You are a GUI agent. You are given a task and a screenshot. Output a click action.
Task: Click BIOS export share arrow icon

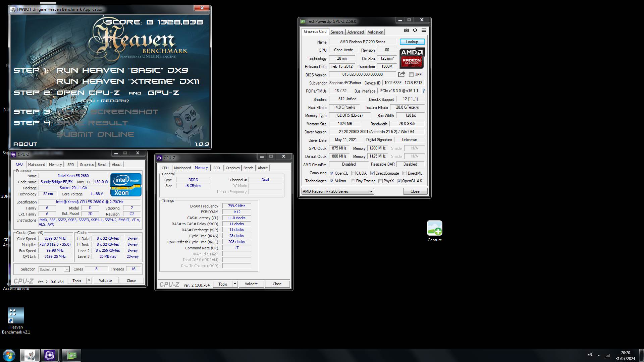tap(401, 74)
